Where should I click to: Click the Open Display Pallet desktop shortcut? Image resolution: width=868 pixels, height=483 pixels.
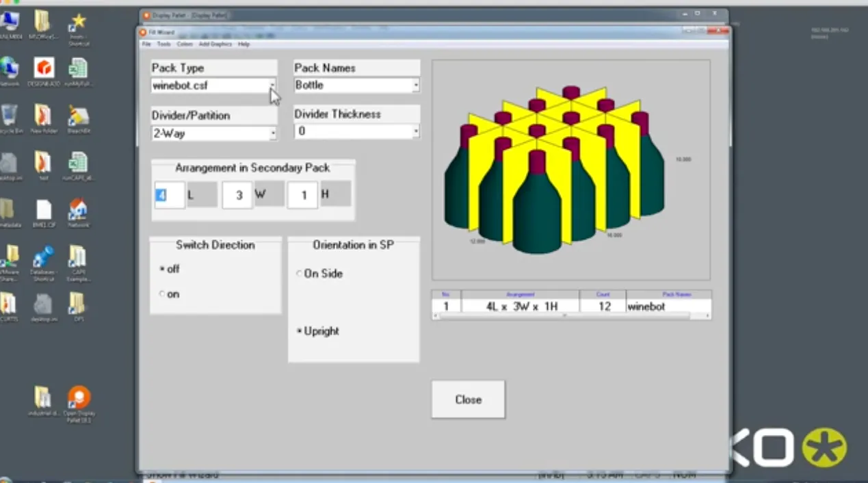pyautogui.click(x=79, y=399)
